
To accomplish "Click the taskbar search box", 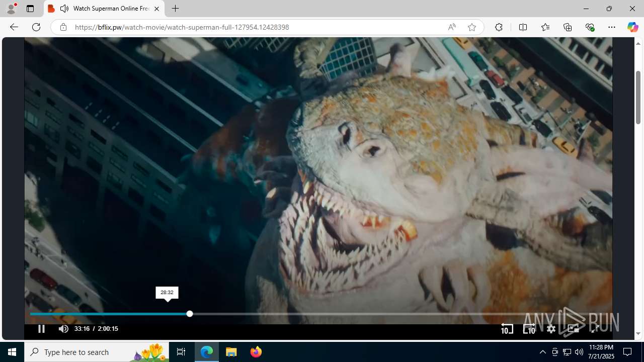I will pos(97,352).
